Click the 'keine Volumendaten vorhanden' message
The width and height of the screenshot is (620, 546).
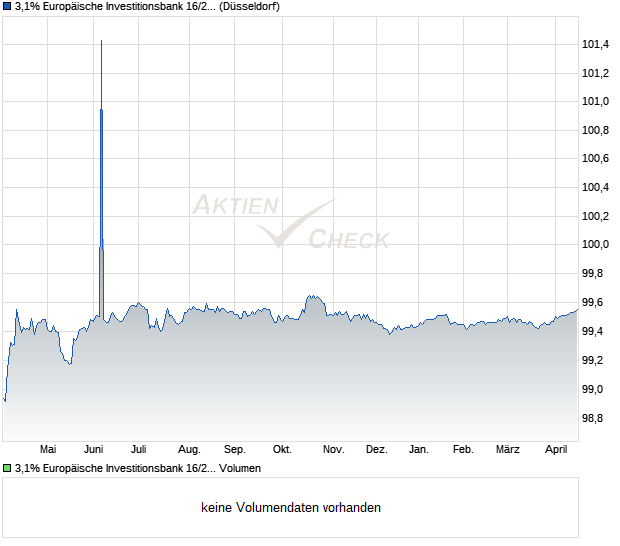[291, 508]
